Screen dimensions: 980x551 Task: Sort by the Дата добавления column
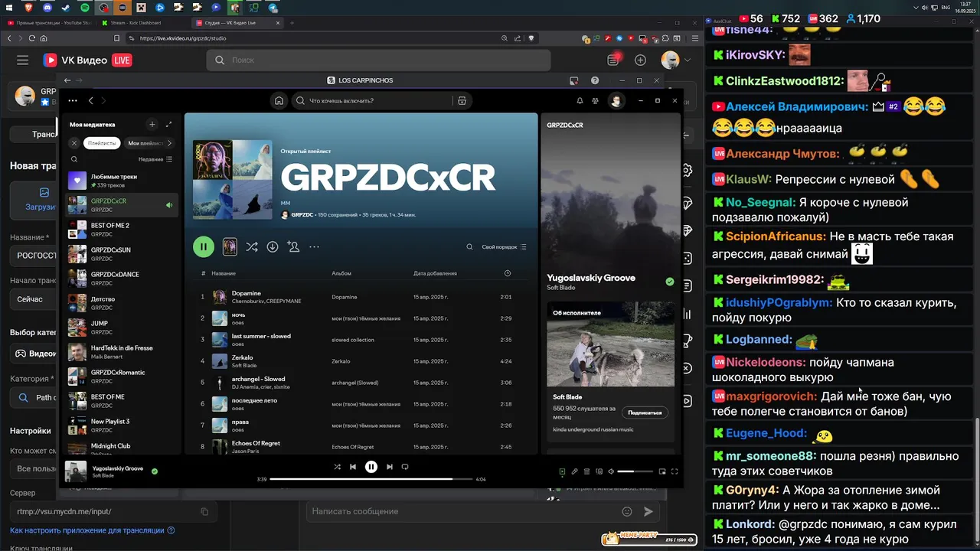point(435,273)
